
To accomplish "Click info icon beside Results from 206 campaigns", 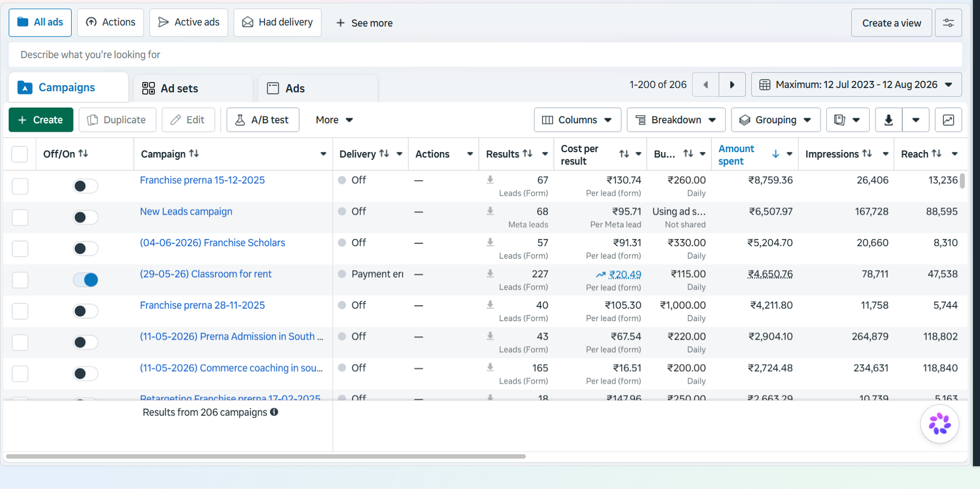I will tap(274, 412).
